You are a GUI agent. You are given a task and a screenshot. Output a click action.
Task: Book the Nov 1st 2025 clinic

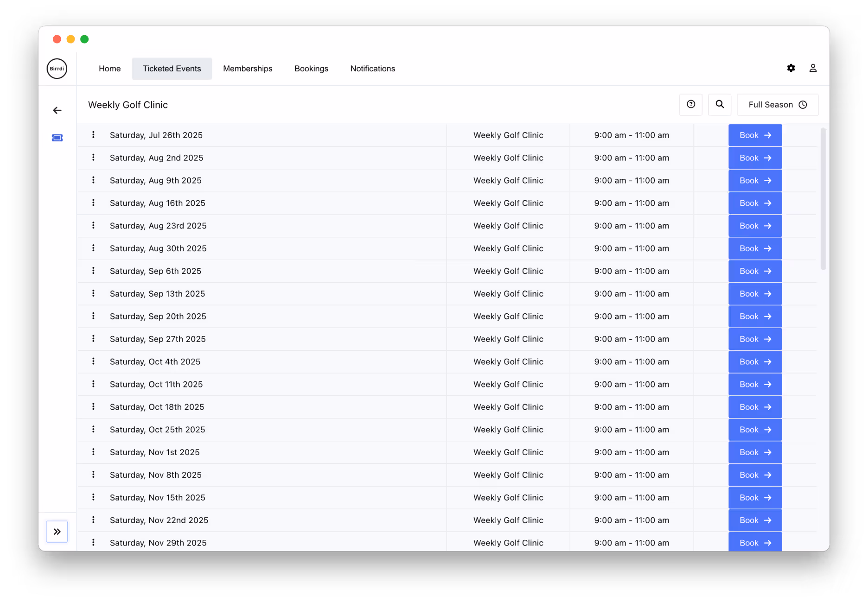click(x=755, y=452)
